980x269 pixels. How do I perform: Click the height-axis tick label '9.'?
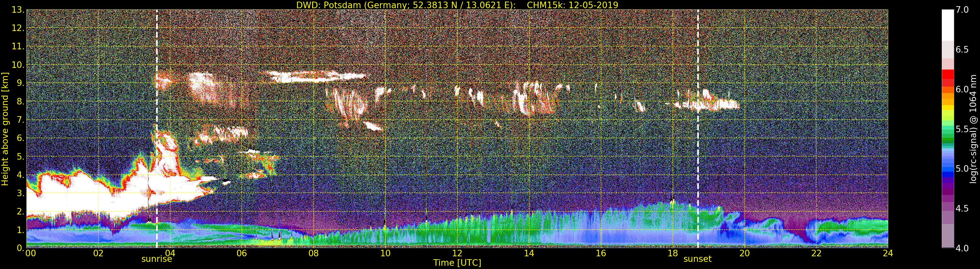click(x=20, y=83)
